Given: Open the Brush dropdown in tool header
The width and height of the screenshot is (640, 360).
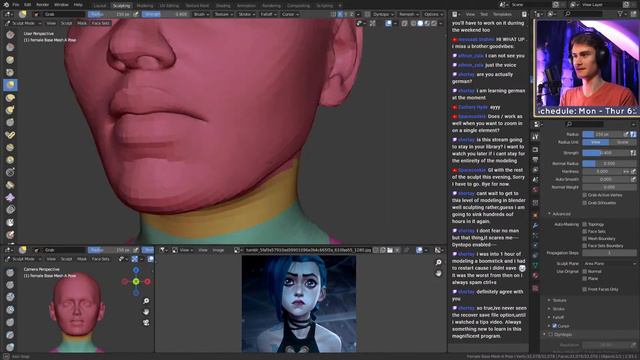Looking at the screenshot, I should tap(201, 14).
